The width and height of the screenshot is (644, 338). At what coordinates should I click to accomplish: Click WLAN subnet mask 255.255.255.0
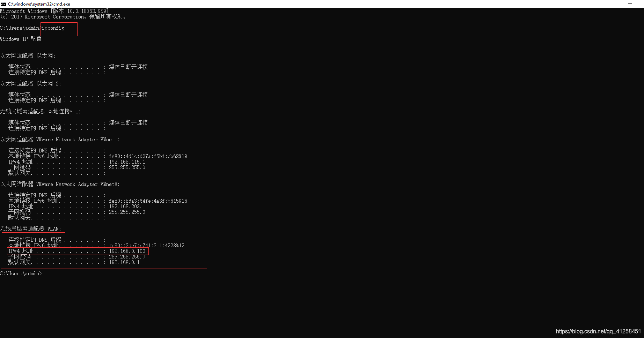tap(127, 257)
